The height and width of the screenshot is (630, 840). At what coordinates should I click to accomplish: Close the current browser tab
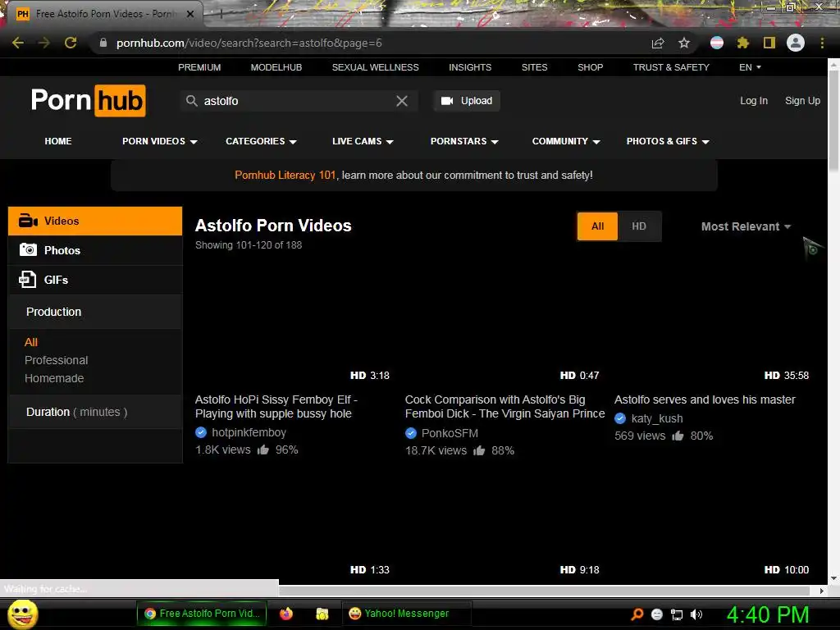tap(190, 14)
